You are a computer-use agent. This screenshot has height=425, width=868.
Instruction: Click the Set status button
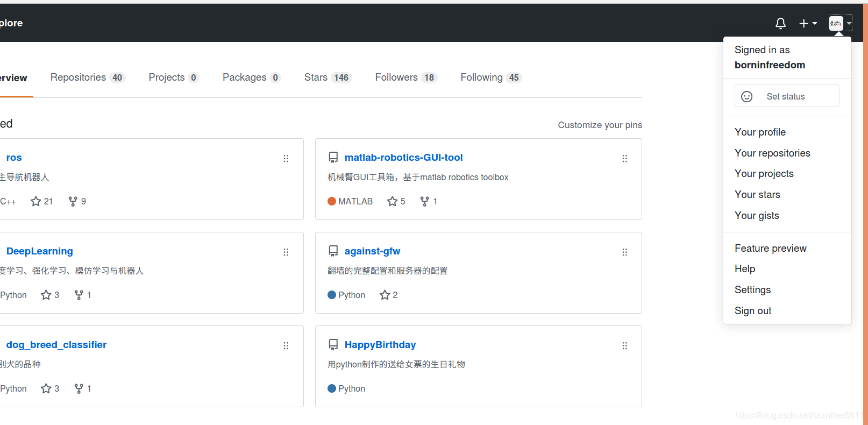pyautogui.click(x=787, y=96)
